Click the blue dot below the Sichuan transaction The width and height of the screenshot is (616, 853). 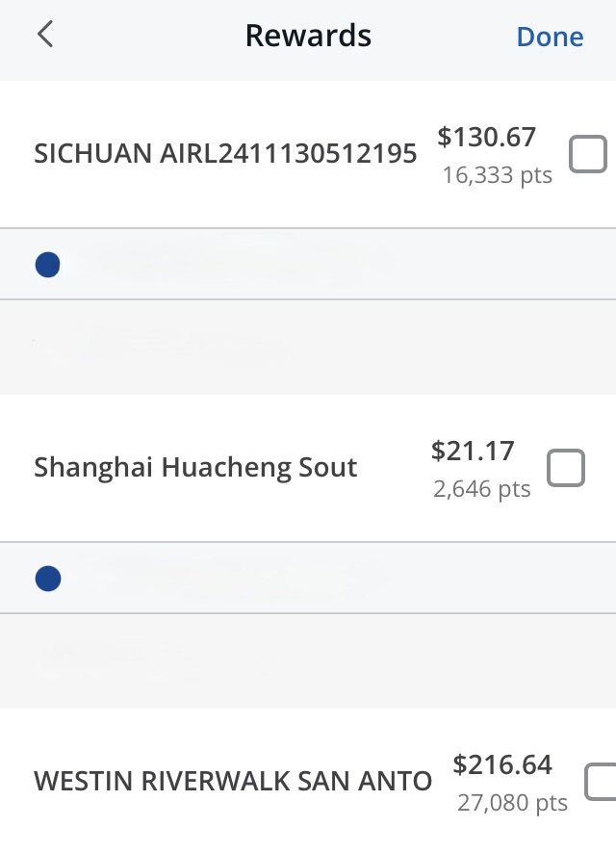(x=47, y=264)
